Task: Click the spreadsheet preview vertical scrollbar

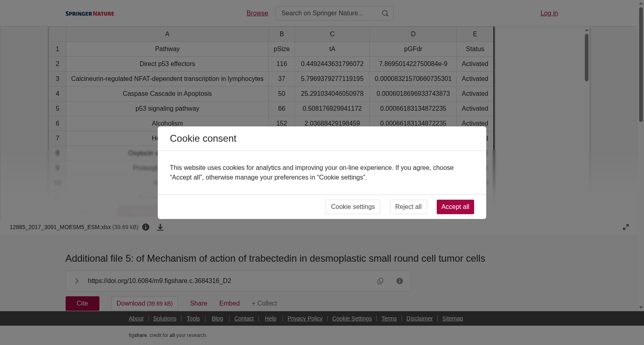Action: click(586, 58)
